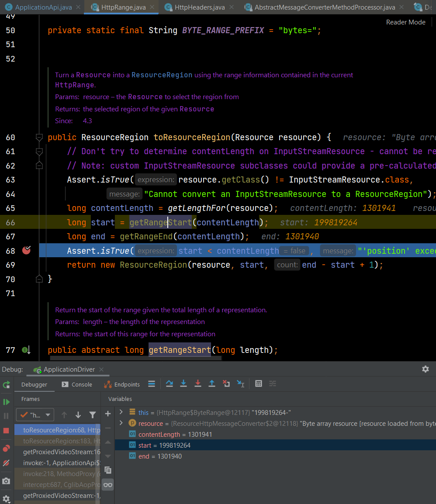Select next frame down arrow
Image resolution: width=436 pixels, height=504 pixels.
point(78,415)
